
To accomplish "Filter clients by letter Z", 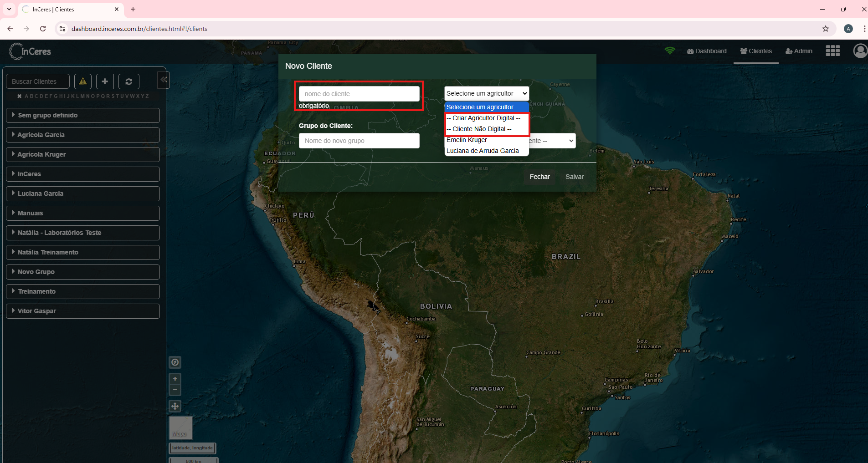I will coord(147,96).
